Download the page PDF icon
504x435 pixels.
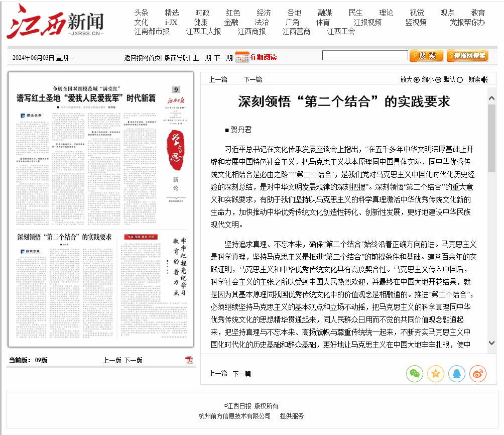point(189,360)
